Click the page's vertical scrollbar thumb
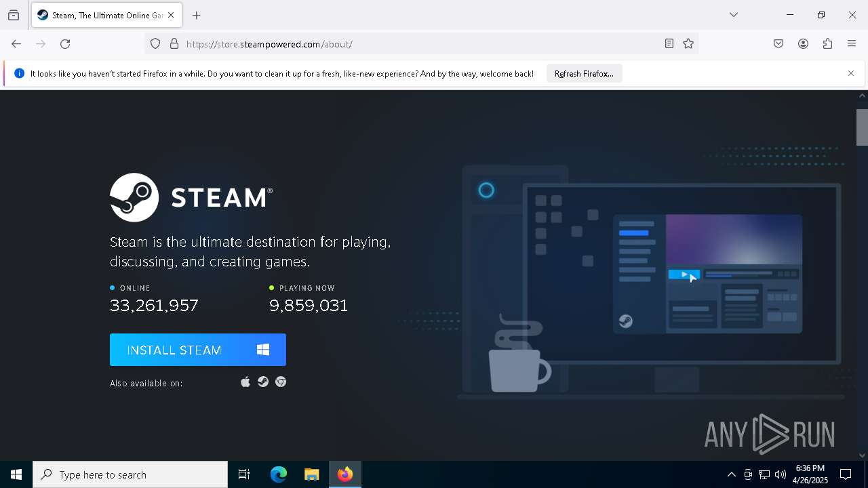The image size is (868, 488). click(862, 127)
